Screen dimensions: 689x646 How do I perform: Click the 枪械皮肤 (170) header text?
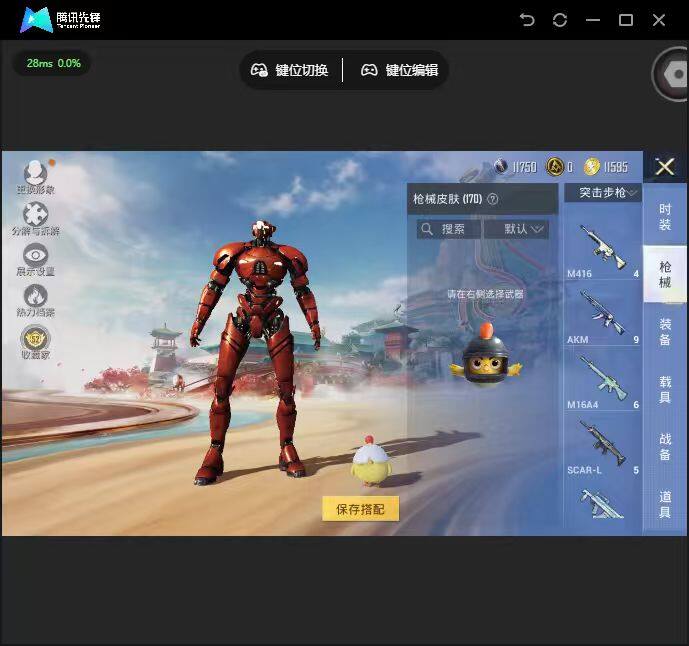coord(448,199)
